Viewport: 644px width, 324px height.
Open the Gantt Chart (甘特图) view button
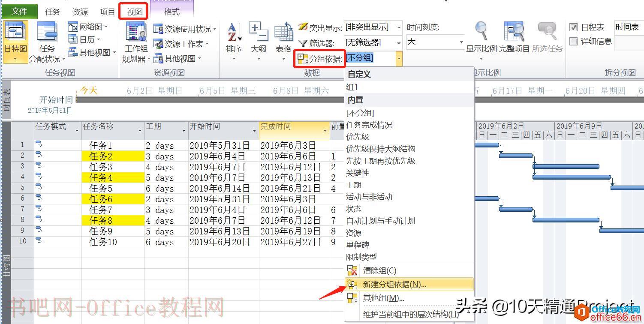15,42
